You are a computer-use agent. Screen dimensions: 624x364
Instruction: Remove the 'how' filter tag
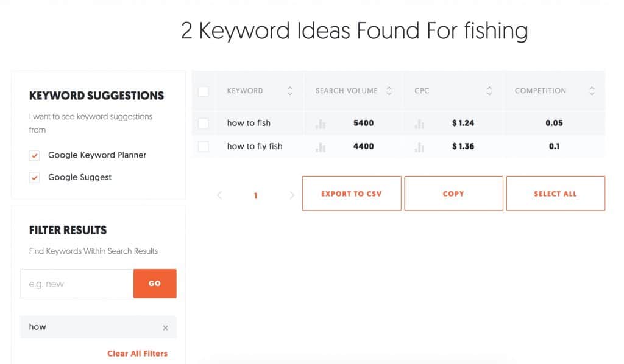(165, 328)
